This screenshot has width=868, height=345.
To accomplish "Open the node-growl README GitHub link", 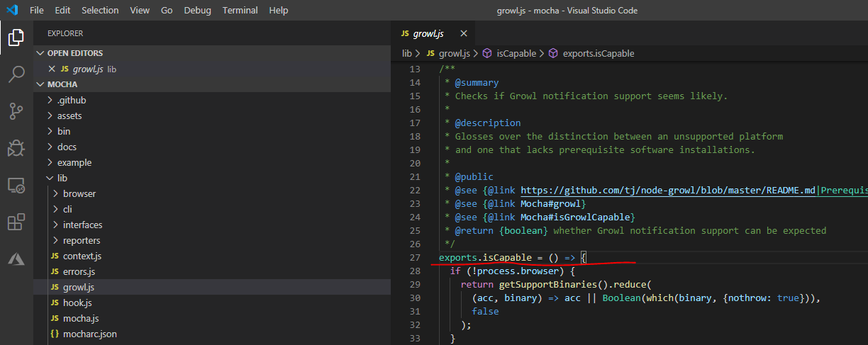I will click(x=668, y=191).
